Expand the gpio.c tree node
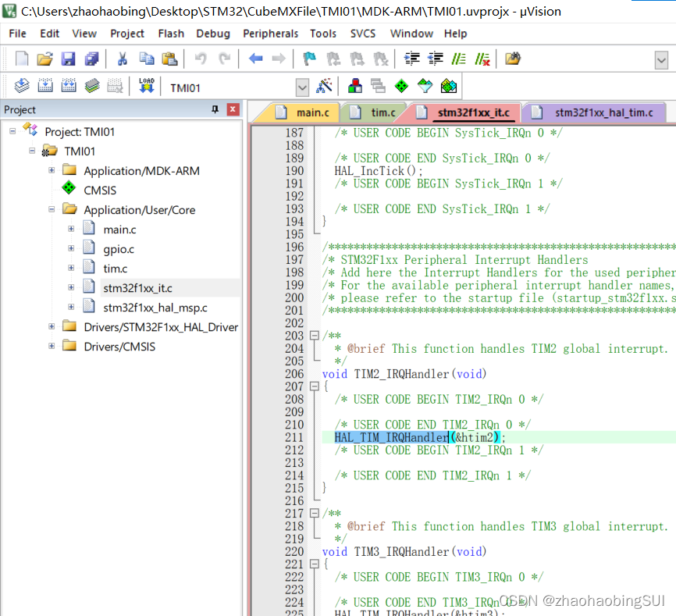Viewport: 676px width, 616px height. click(x=71, y=247)
